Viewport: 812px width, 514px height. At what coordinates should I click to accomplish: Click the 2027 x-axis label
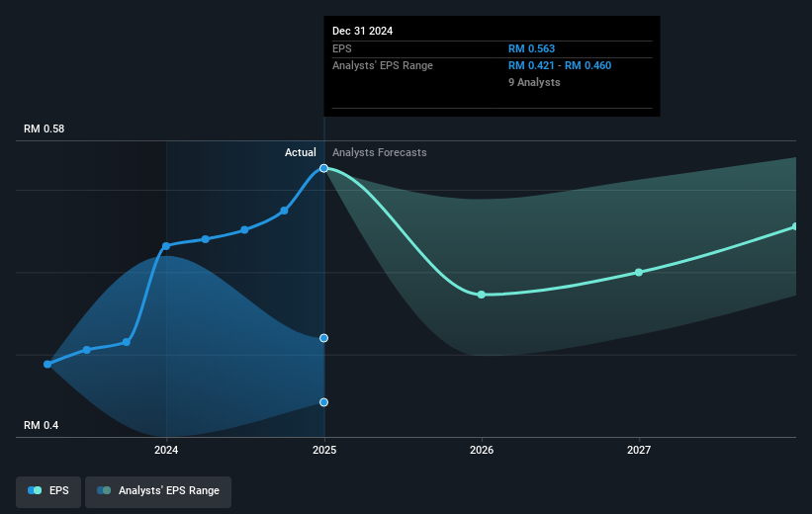tap(639, 450)
